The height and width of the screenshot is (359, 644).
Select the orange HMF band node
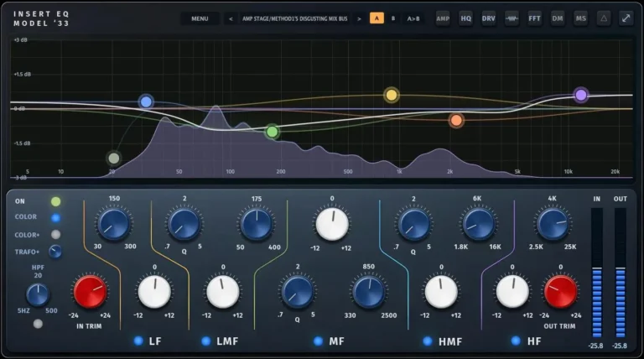pyautogui.click(x=456, y=120)
